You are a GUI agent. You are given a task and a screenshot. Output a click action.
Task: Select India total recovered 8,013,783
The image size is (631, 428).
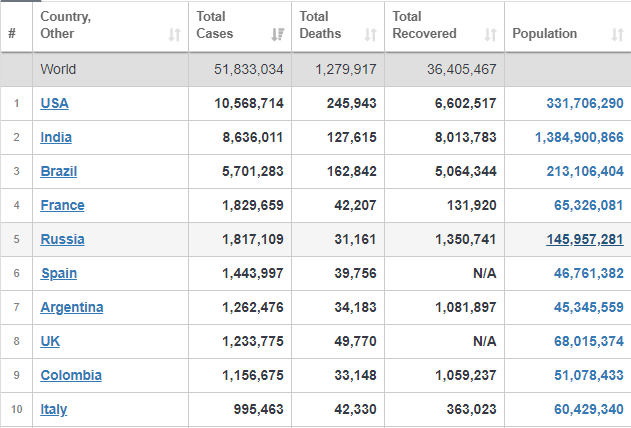[x=465, y=138]
